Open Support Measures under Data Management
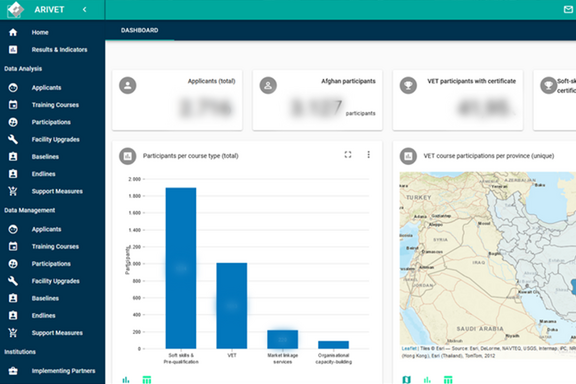 [57, 333]
